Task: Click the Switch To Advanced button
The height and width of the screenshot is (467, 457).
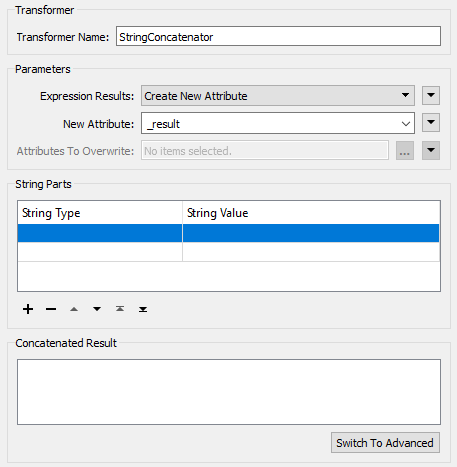Action: (385, 443)
